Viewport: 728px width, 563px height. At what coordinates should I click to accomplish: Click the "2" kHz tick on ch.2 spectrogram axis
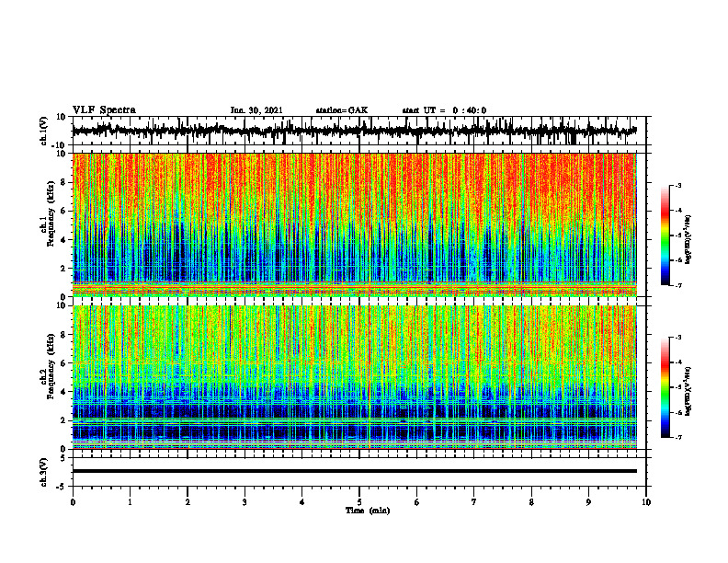pyautogui.click(x=63, y=420)
